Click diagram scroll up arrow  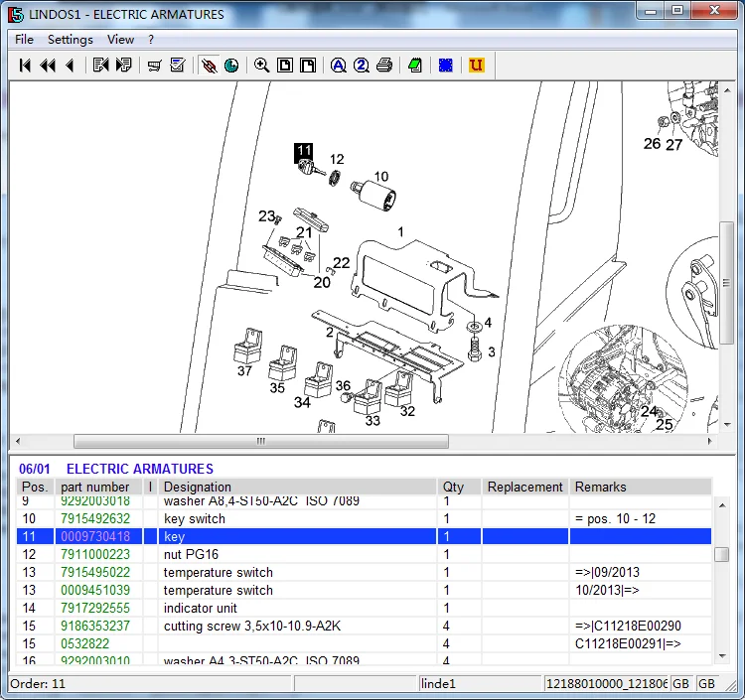tap(727, 90)
